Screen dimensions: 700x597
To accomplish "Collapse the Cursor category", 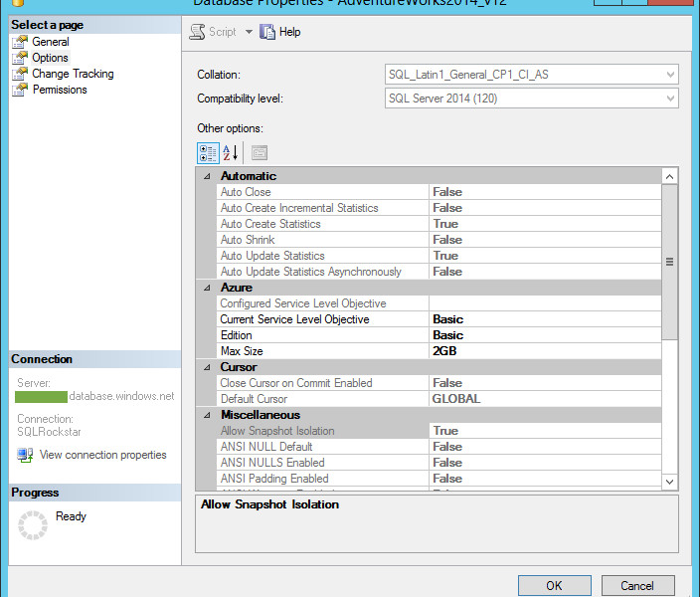I will pos(207,367).
